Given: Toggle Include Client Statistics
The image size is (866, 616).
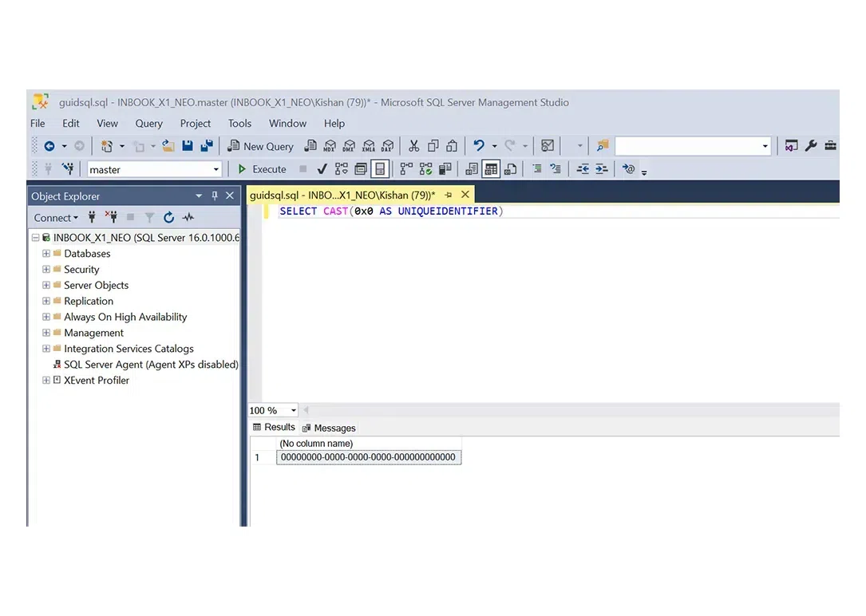Looking at the screenshot, I should coord(445,169).
